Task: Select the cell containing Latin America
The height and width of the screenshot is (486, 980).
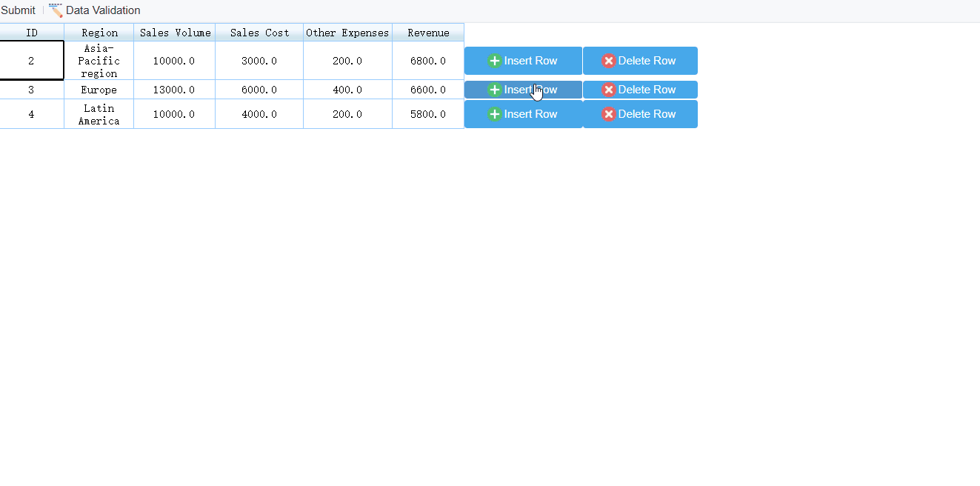Action: click(99, 114)
